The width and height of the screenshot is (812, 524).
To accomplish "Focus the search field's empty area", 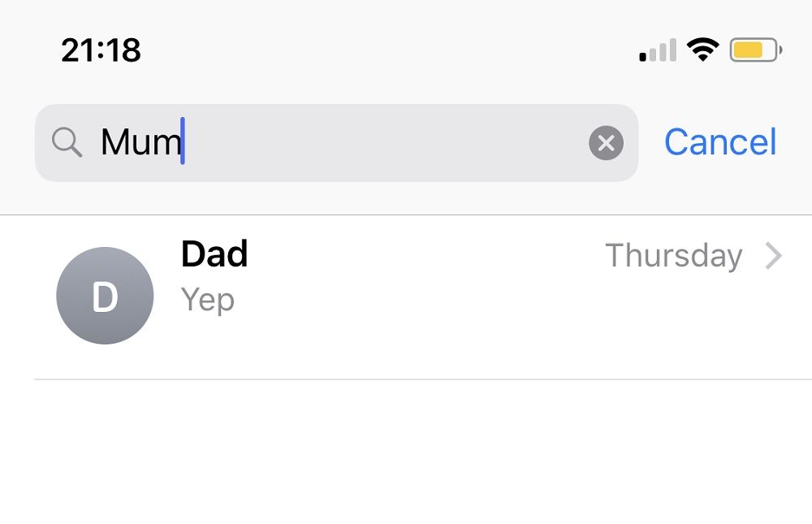I will [382, 144].
